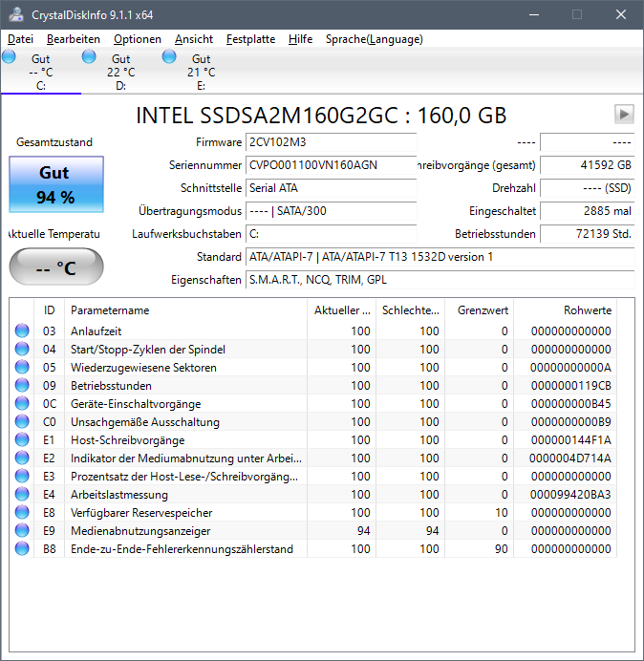Click the CrystalDiskInfo title bar app icon

(x=16, y=14)
